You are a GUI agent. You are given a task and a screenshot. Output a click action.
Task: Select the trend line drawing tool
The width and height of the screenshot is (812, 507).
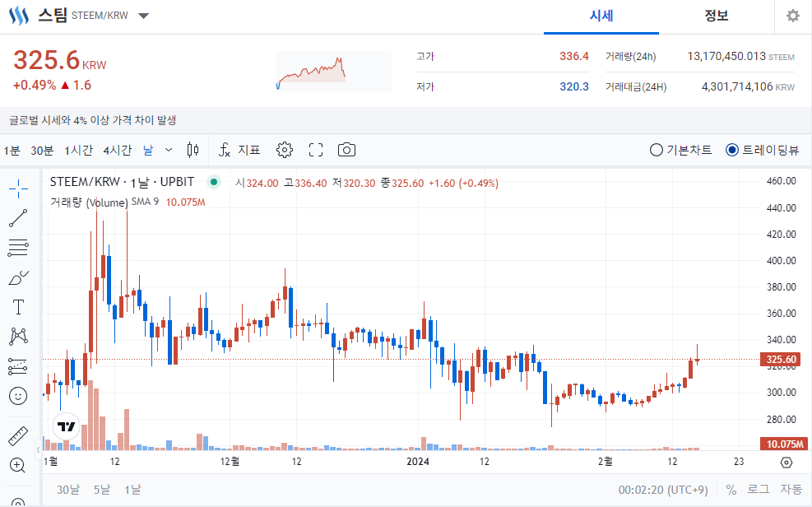pyautogui.click(x=18, y=218)
